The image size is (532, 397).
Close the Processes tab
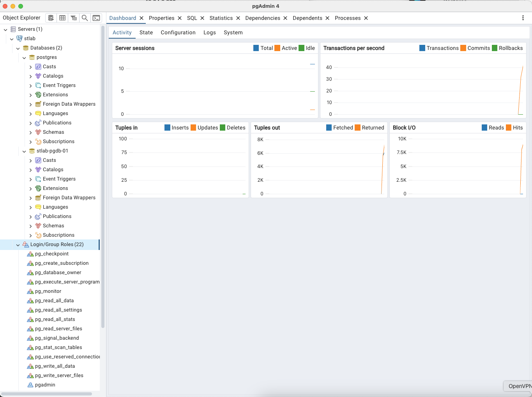[366, 18]
